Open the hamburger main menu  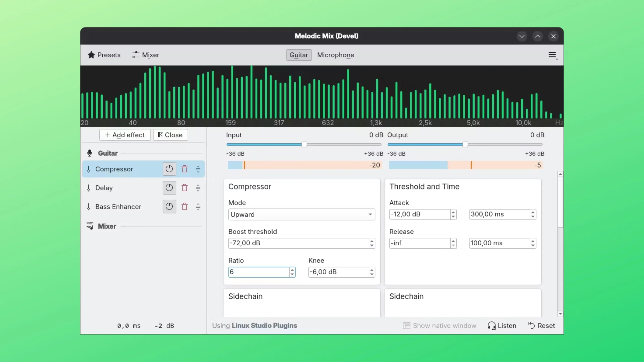click(x=552, y=55)
